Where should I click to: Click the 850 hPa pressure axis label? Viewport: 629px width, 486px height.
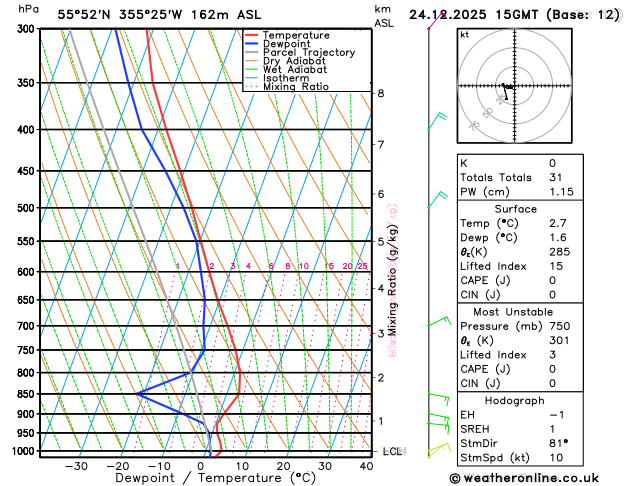pyautogui.click(x=26, y=394)
